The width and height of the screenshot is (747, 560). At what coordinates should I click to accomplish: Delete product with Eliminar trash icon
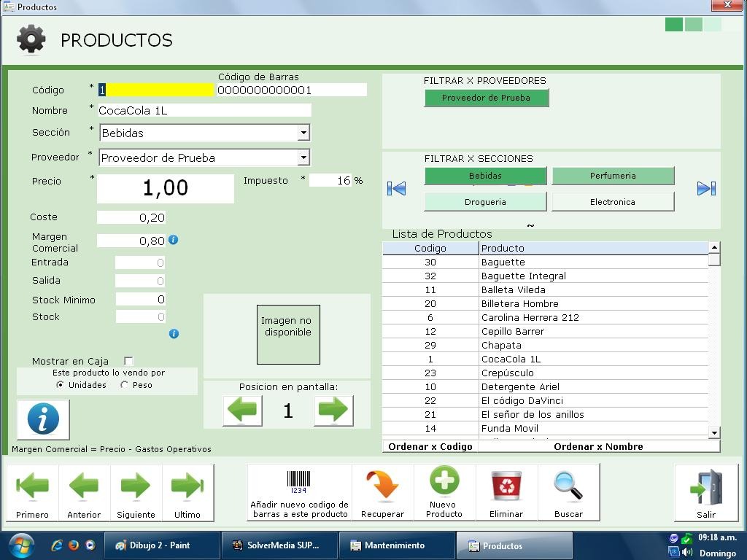[506, 493]
